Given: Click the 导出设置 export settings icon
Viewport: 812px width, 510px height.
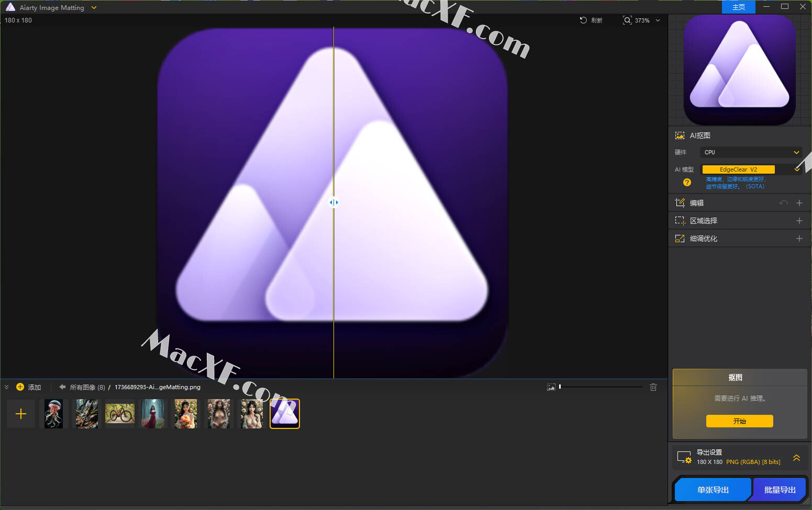Looking at the screenshot, I should (x=684, y=457).
